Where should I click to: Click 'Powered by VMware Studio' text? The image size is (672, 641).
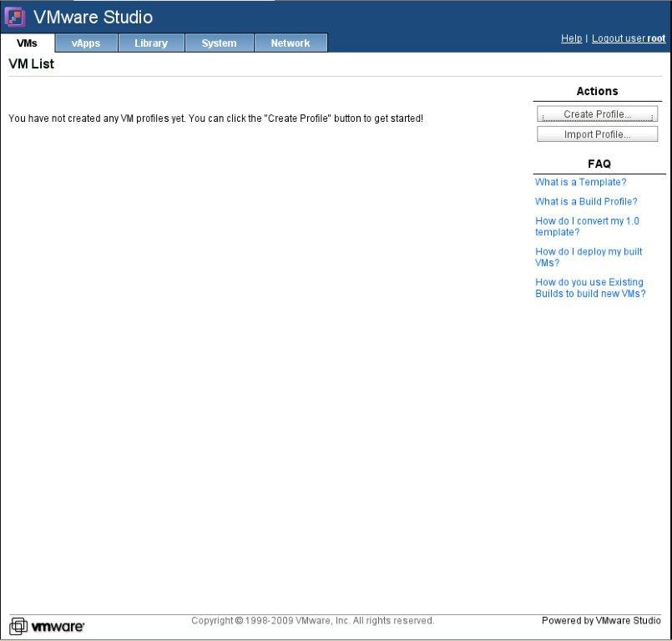601,620
